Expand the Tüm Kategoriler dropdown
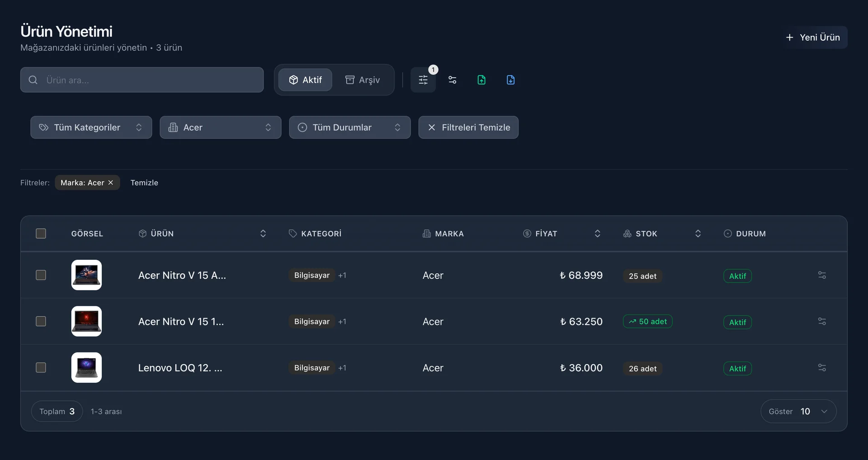 tap(91, 127)
